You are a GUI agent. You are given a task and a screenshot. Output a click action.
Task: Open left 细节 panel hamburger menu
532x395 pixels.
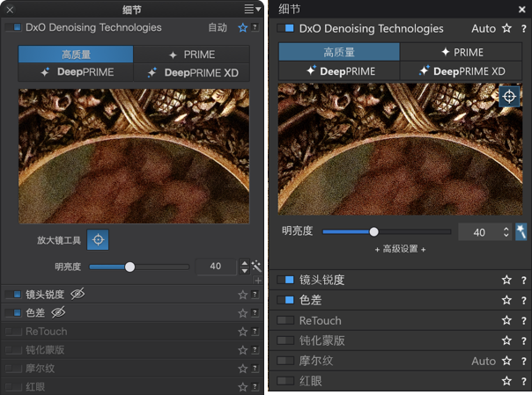point(253,9)
